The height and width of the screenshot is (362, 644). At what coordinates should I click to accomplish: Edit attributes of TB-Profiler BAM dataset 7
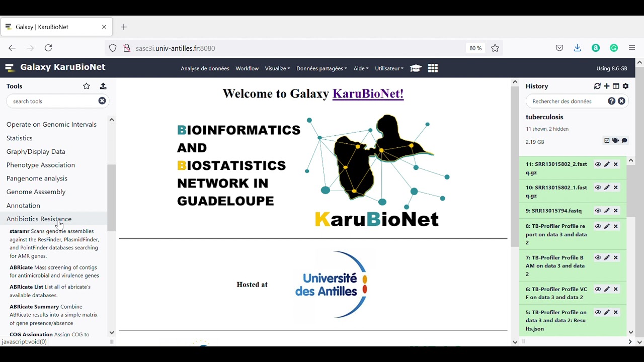click(607, 257)
